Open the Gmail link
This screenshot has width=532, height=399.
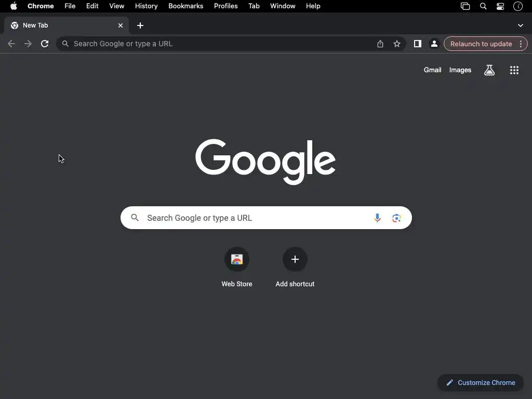pyautogui.click(x=432, y=70)
